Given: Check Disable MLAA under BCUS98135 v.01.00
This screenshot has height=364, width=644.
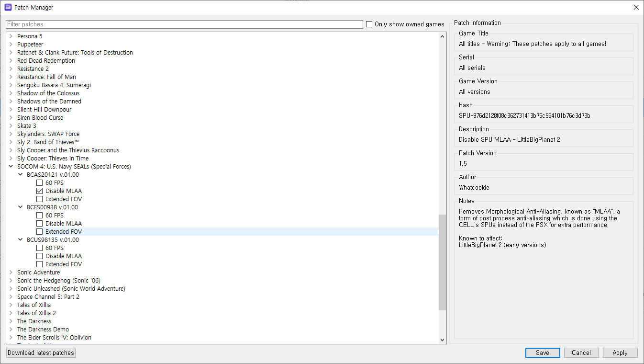Looking at the screenshot, I should click(x=40, y=256).
